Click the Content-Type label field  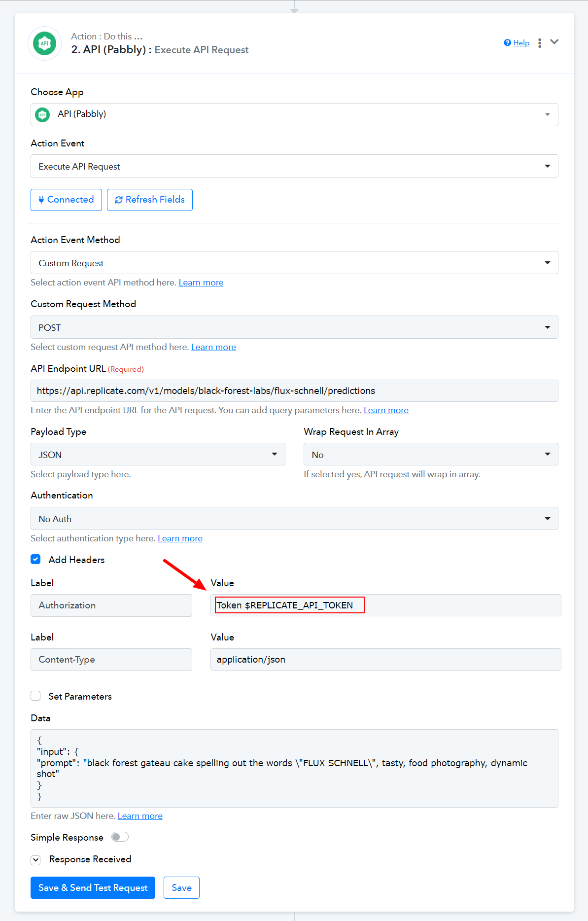(x=111, y=660)
